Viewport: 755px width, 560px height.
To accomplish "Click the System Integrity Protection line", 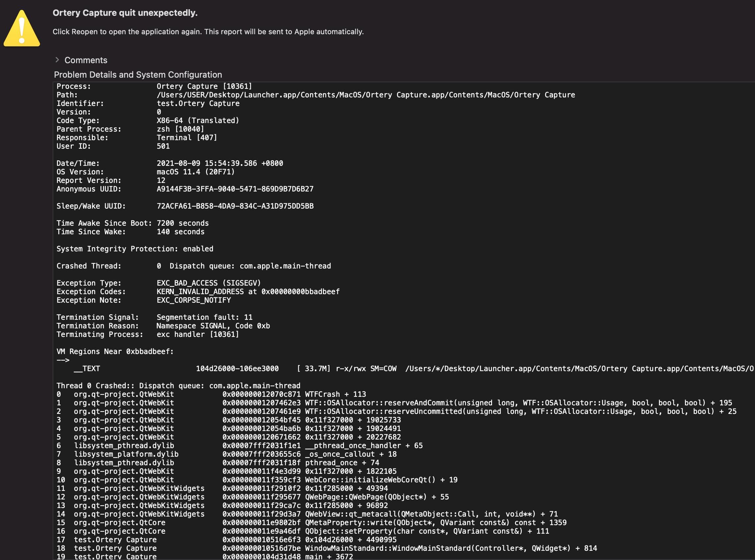I will point(135,249).
